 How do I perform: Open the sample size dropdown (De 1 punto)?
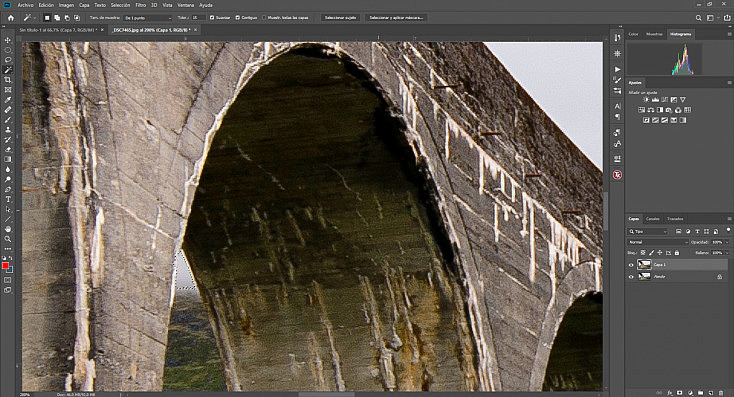point(148,18)
